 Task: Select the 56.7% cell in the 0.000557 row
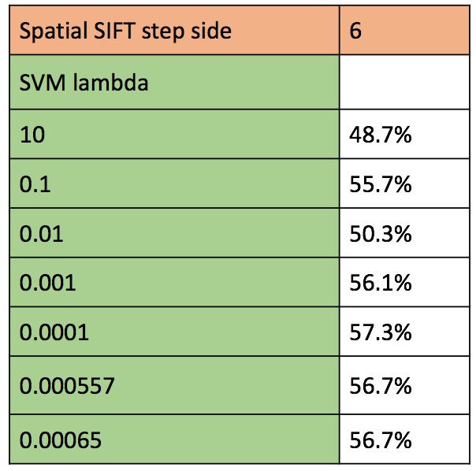click(405, 386)
